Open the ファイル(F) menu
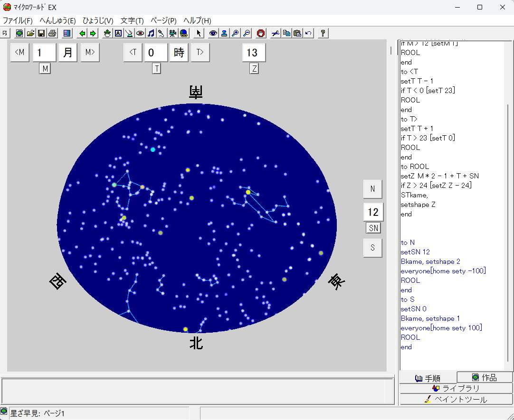 coord(18,20)
